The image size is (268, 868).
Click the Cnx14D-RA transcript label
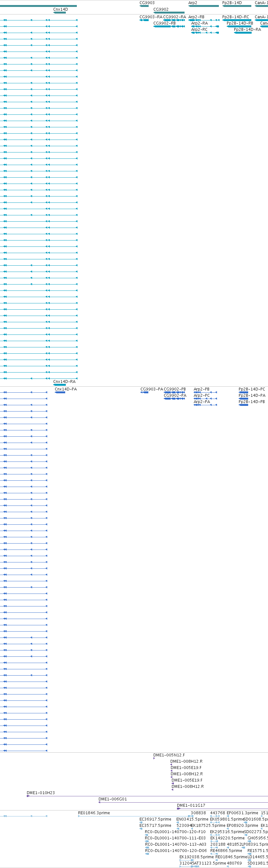tap(65, 381)
